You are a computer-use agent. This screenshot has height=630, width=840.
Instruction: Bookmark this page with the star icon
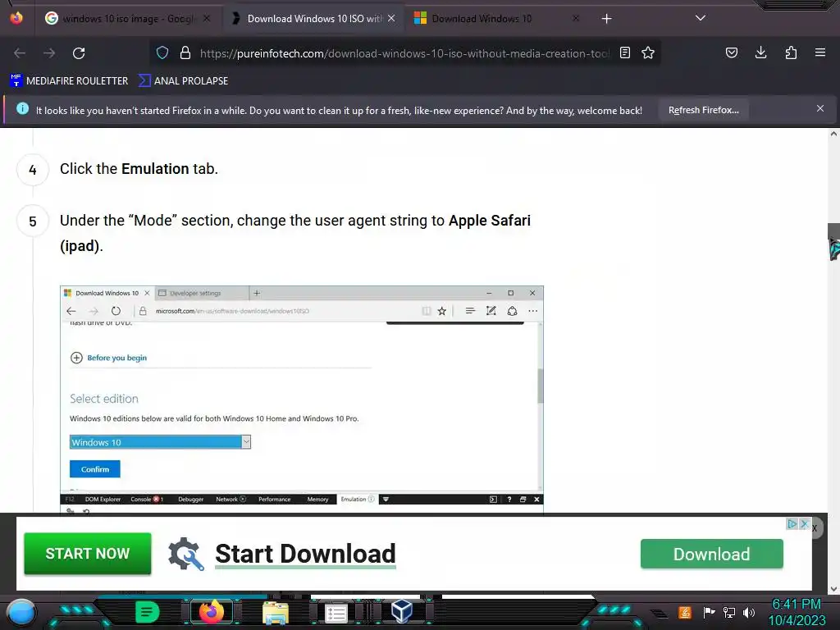648,52
